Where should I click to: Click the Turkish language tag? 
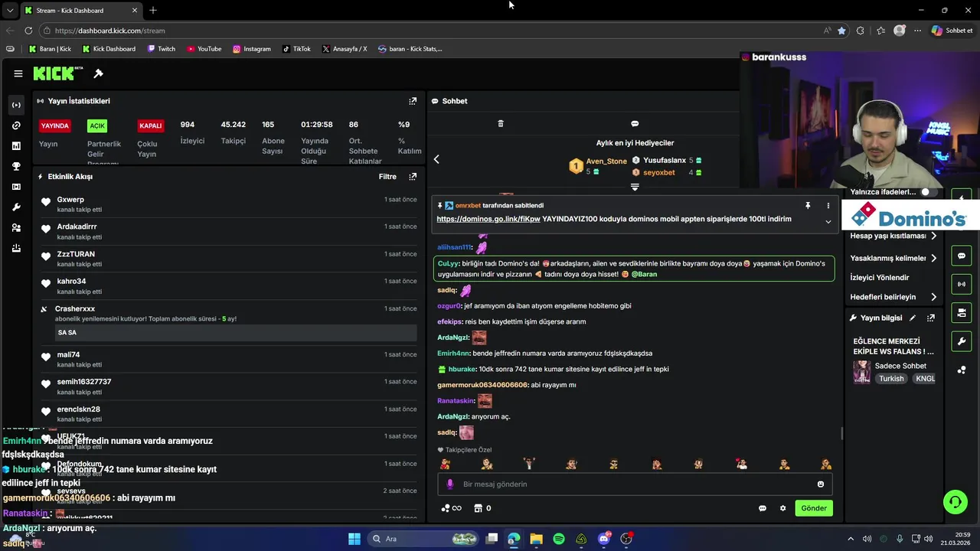point(891,379)
